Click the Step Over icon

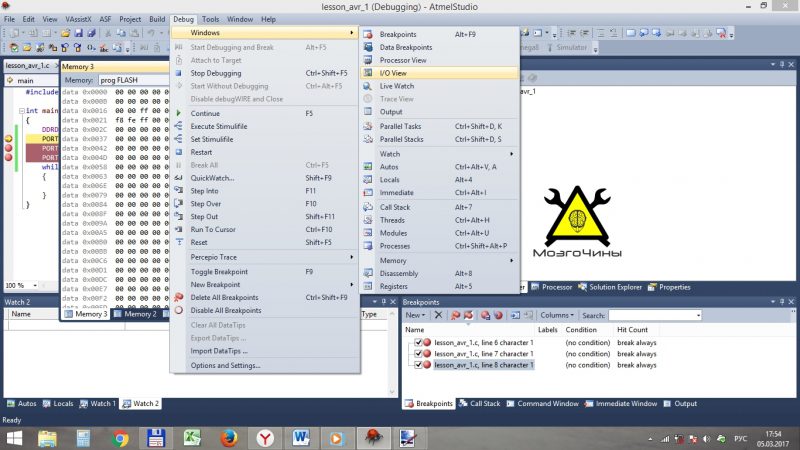(179, 204)
